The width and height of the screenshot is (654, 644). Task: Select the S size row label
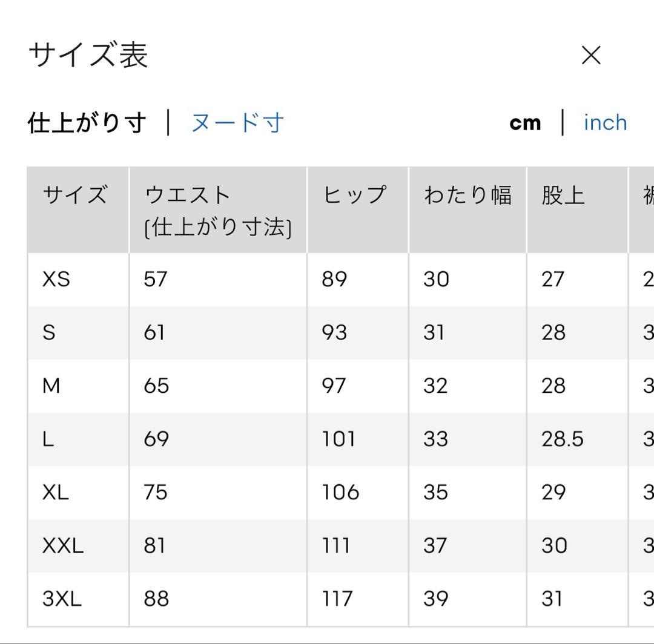[49, 333]
